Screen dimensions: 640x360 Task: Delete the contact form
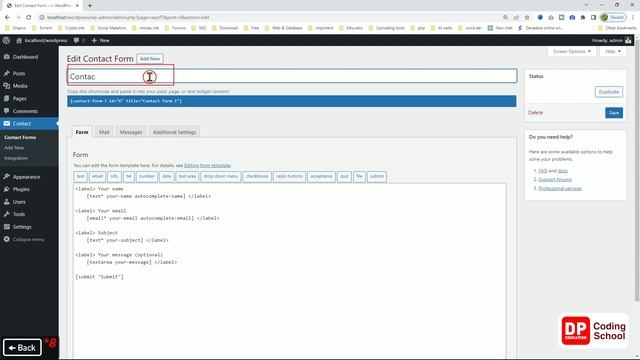click(x=535, y=113)
